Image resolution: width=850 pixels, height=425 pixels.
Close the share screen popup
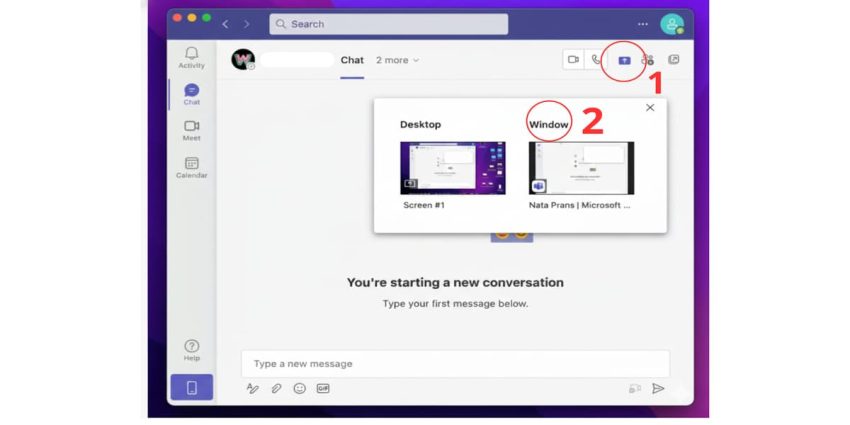click(x=650, y=108)
